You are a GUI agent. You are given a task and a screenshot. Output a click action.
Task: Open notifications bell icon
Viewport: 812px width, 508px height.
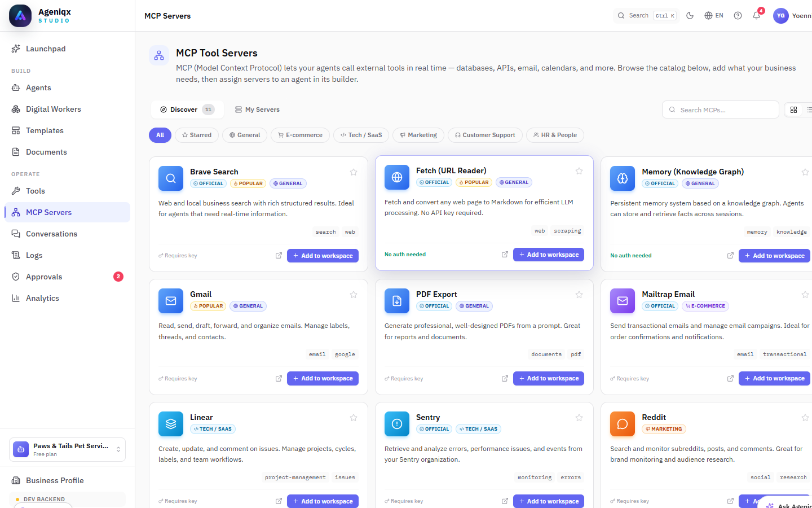coord(757,16)
